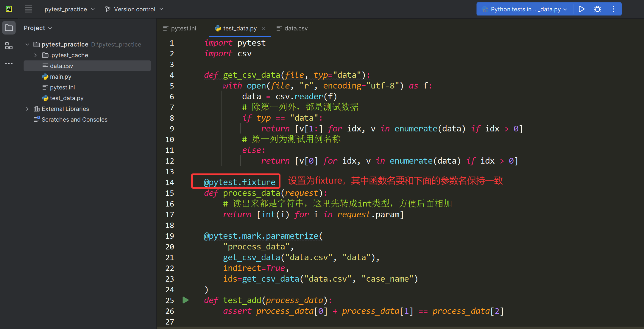The image size is (644, 329).
Task: Run the current configuration with play button
Action: click(x=581, y=9)
